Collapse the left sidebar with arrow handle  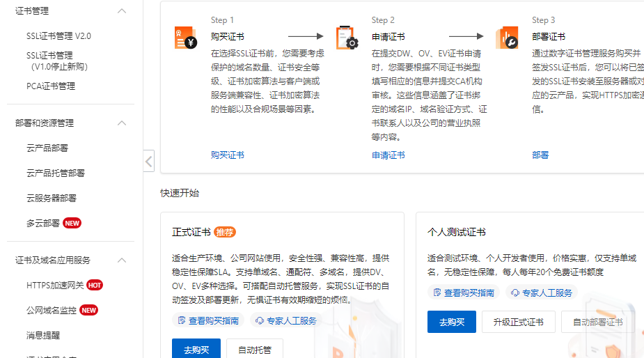point(149,161)
